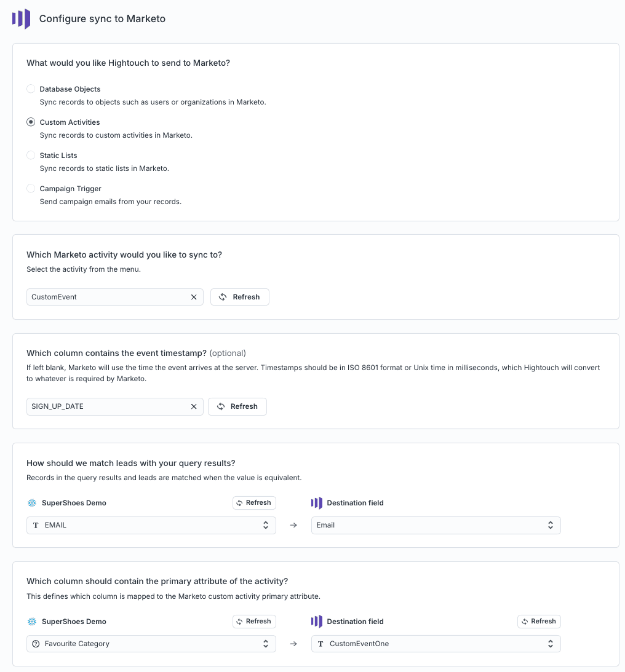Refresh the Marketo activity list
This screenshot has width=625, height=672.
coord(239,297)
